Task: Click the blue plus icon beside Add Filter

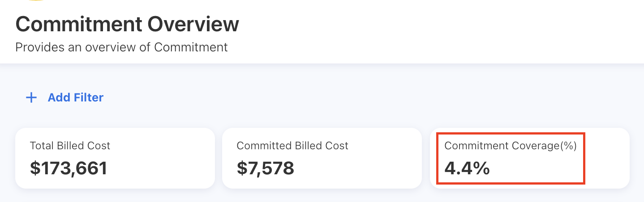Action: (x=31, y=97)
